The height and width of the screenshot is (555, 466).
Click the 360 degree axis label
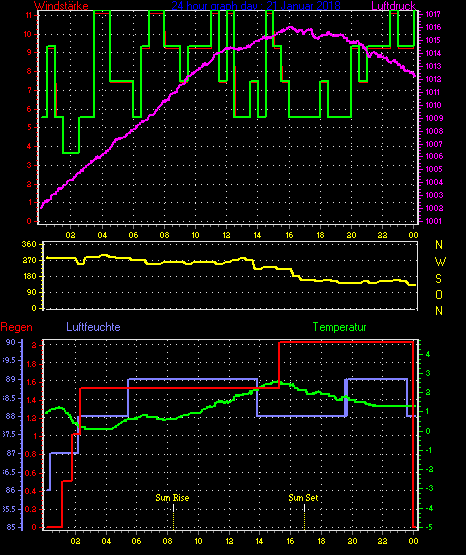point(29,244)
